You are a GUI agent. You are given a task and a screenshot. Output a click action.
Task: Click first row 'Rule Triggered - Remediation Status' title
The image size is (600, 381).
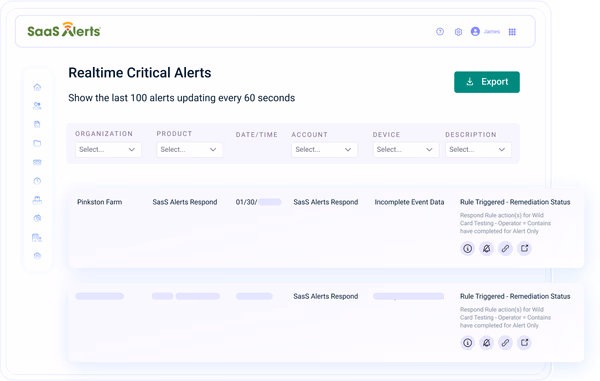coord(515,202)
